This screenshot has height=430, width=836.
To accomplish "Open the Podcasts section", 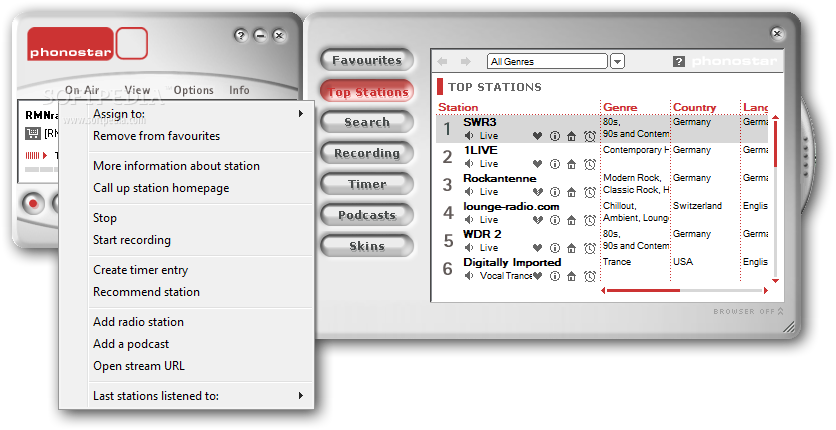I will [367, 215].
